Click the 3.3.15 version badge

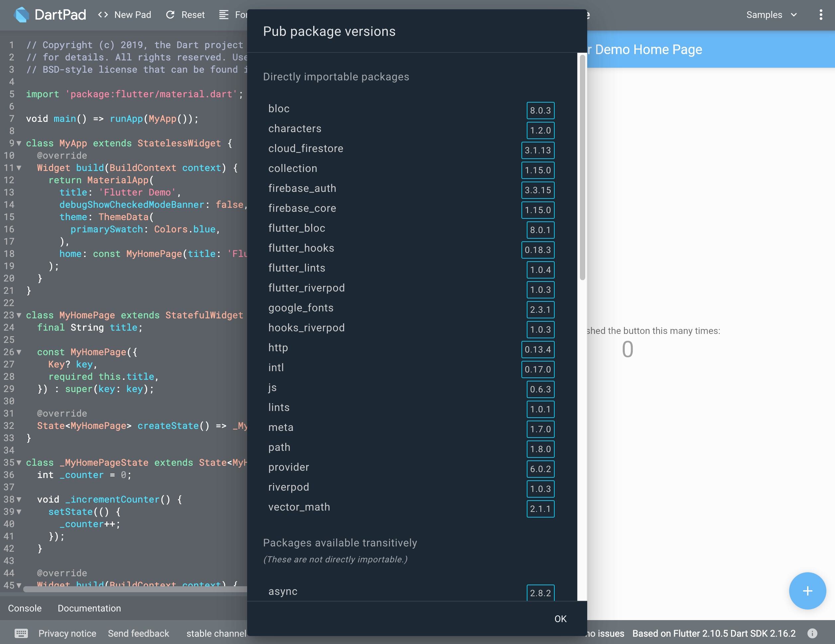click(537, 190)
